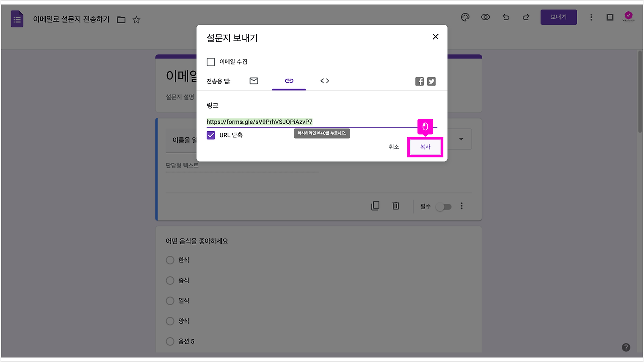Enable the 이메일 수집 checkbox
Screen dimensions: 644x362
tap(211, 62)
